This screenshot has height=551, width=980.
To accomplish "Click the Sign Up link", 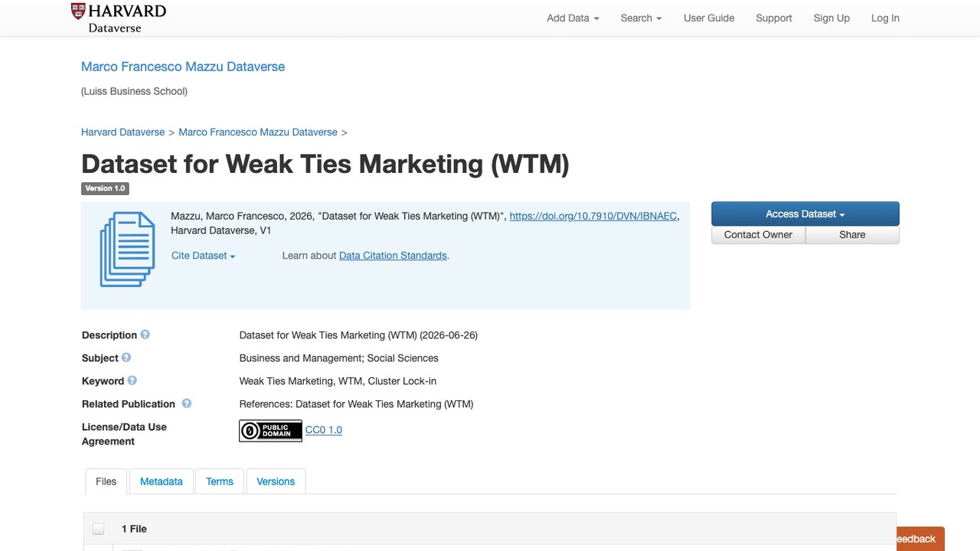I will pos(831,18).
